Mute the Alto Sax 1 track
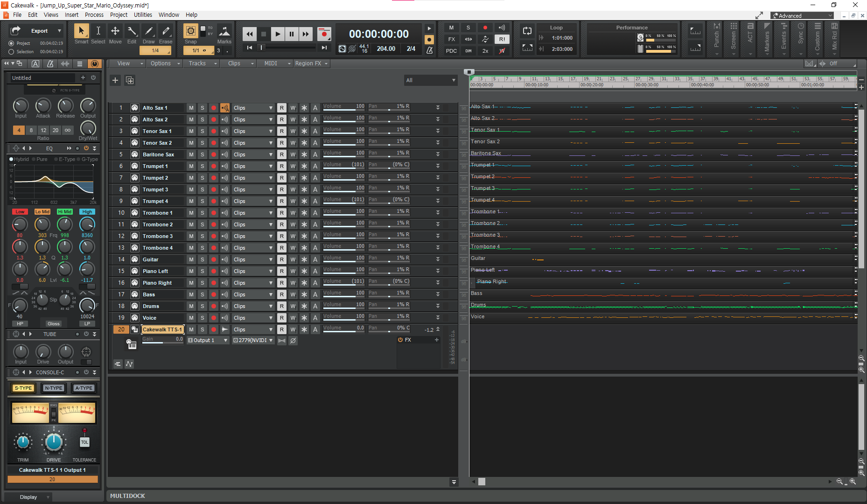 coord(191,108)
